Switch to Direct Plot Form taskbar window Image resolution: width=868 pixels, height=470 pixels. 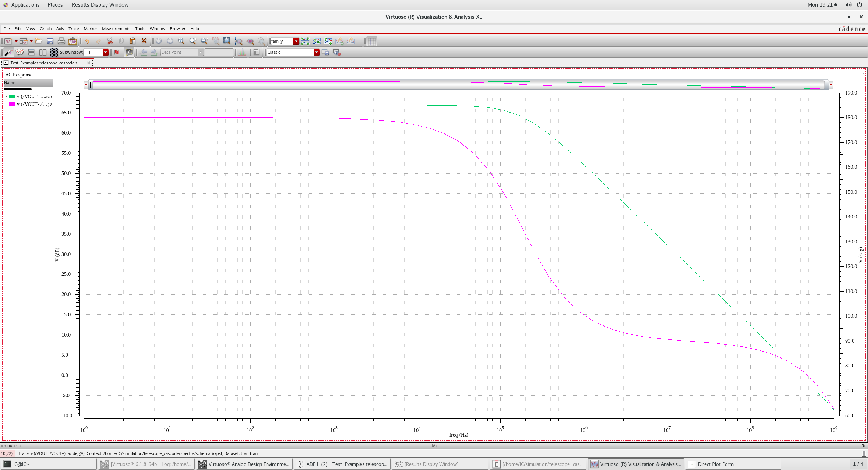pos(733,464)
